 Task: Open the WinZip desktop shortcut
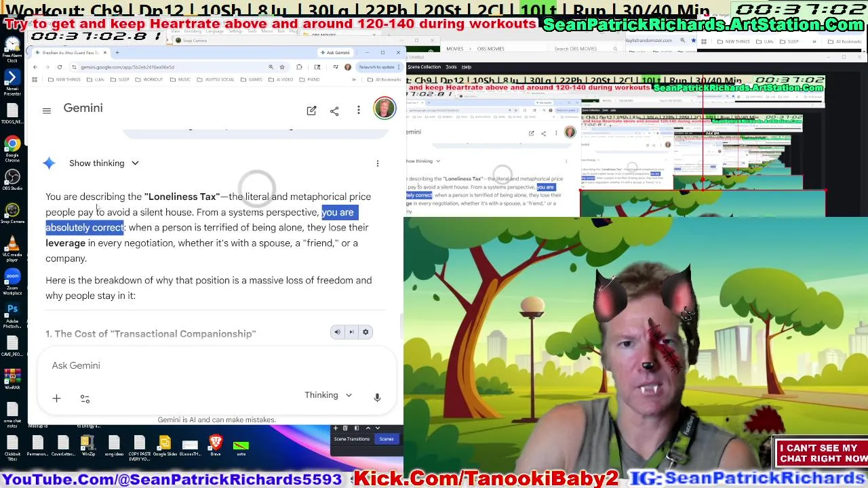(x=88, y=446)
